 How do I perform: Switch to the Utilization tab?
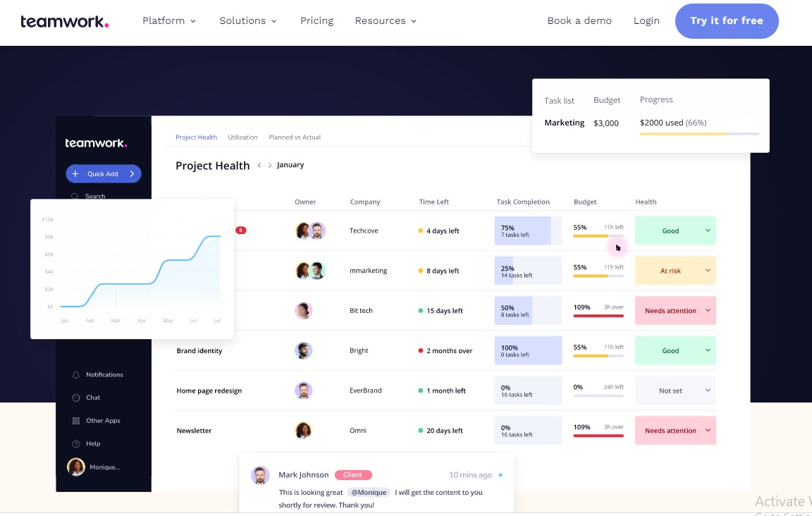[x=242, y=137]
